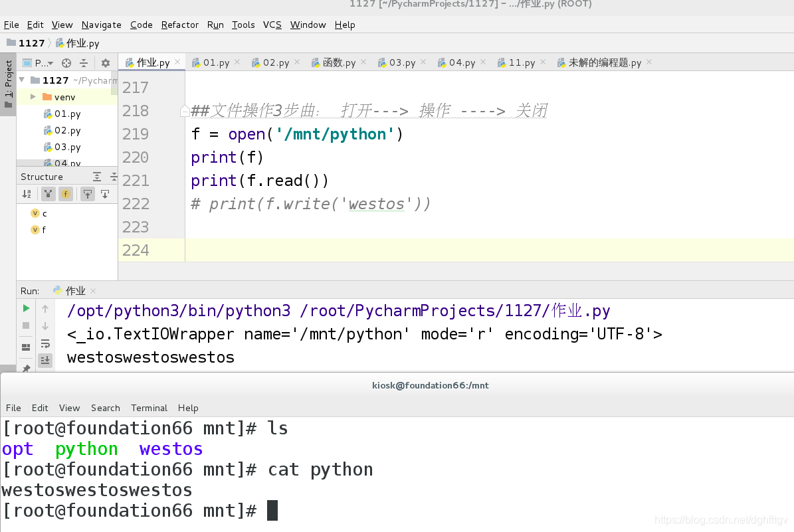Viewport: 794px width, 532px height.
Task: Open the File menu in PyCharm
Action: [x=11, y=25]
